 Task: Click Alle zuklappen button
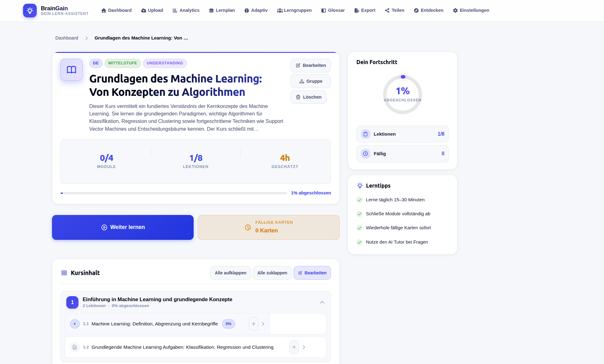pos(272,273)
